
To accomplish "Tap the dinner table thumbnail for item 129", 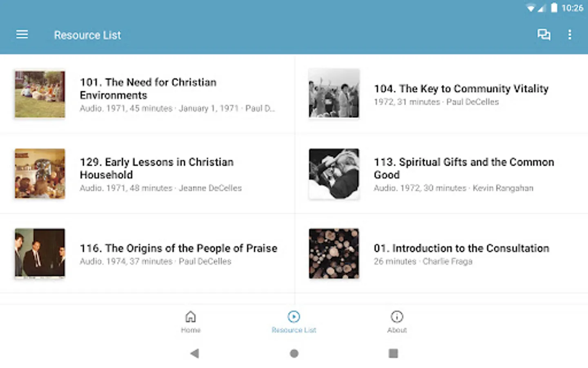I will click(40, 174).
